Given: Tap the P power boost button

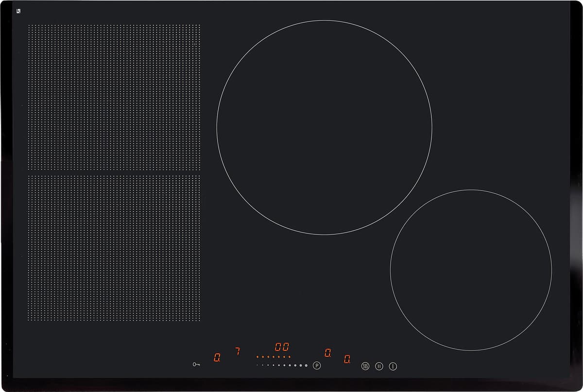Looking at the screenshot, I should [x=317, y=366].
